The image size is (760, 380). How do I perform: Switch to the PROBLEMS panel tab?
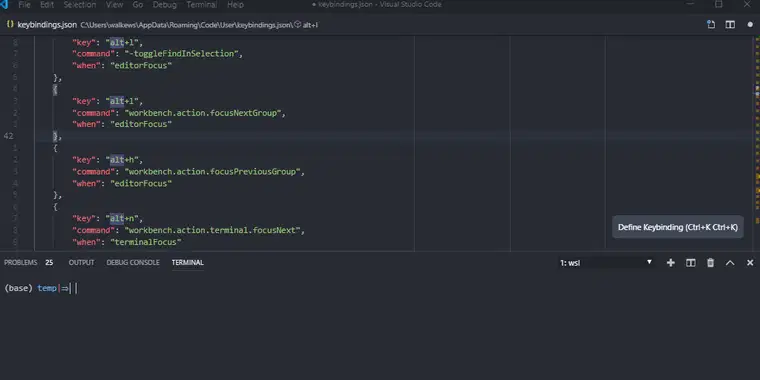click(x=21, y=262)
